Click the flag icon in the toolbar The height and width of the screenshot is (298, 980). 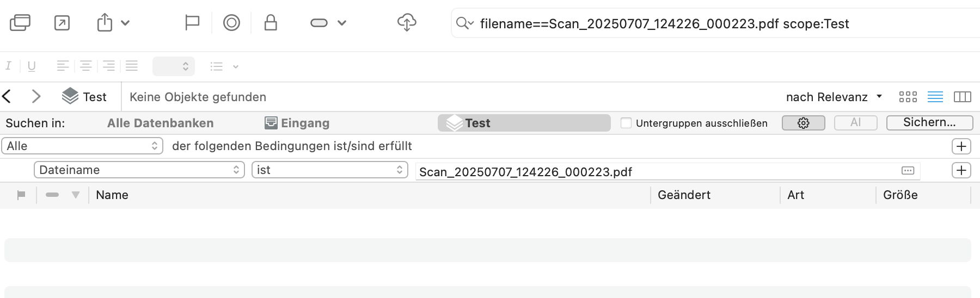click(192, 23)
